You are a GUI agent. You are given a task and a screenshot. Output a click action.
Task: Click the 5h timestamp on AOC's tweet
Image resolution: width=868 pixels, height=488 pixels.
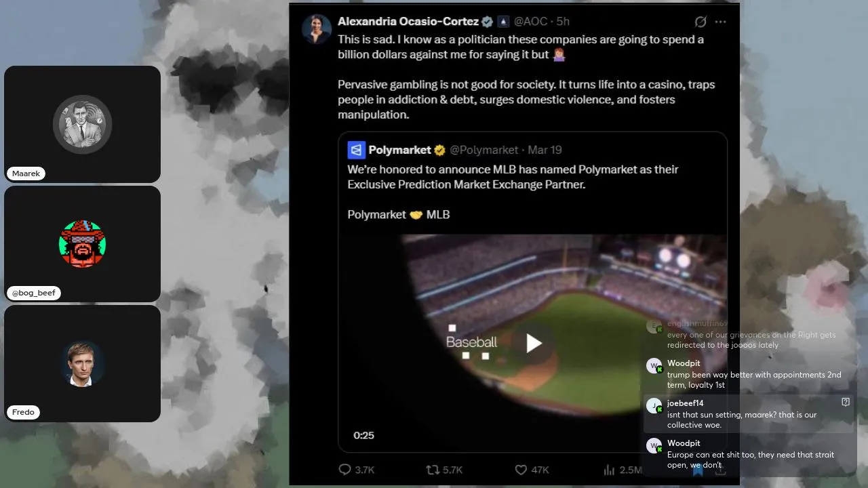pos(563,22)
